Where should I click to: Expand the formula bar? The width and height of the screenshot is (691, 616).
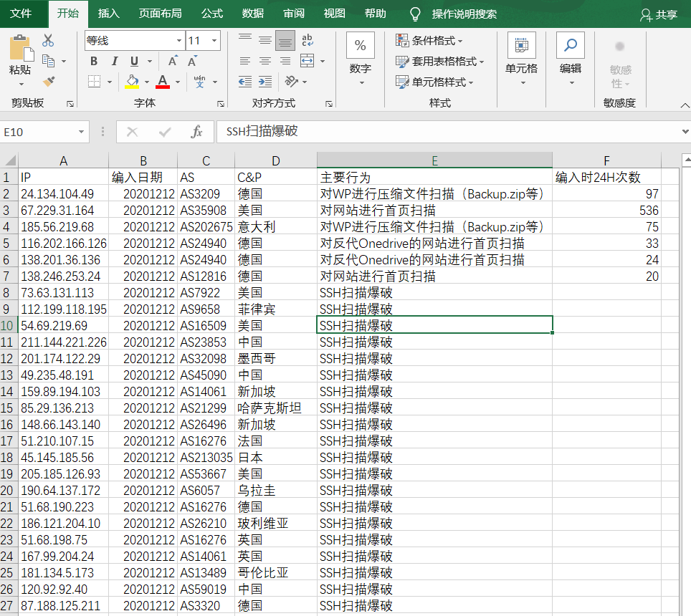click(x=685, y=132)
